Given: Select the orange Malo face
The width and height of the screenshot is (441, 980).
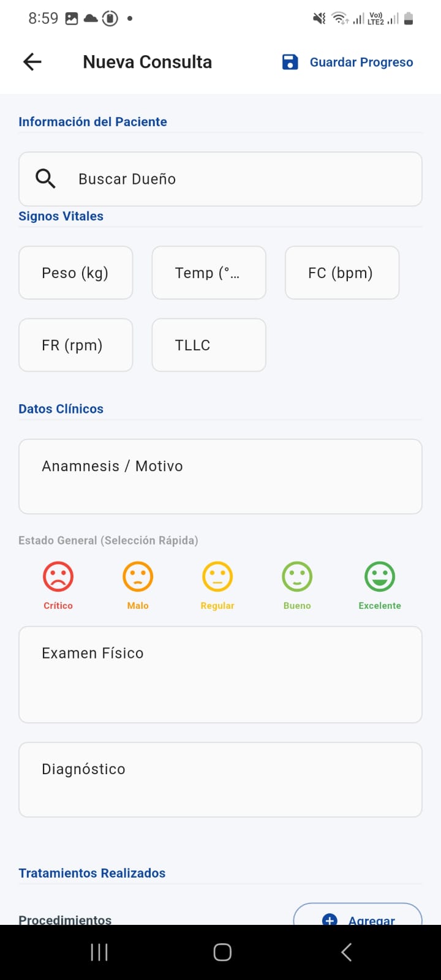Looking at the screenshot, I should click(138, 577).
